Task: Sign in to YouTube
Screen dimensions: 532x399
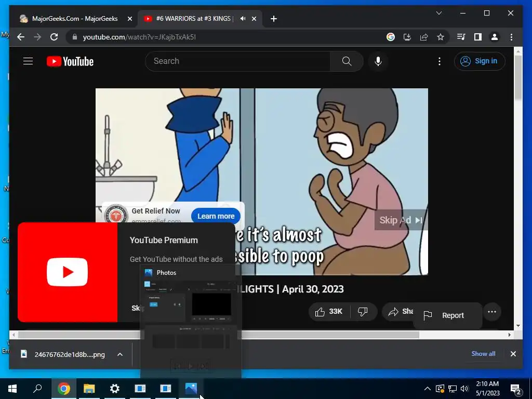Action: coord(480,61)
